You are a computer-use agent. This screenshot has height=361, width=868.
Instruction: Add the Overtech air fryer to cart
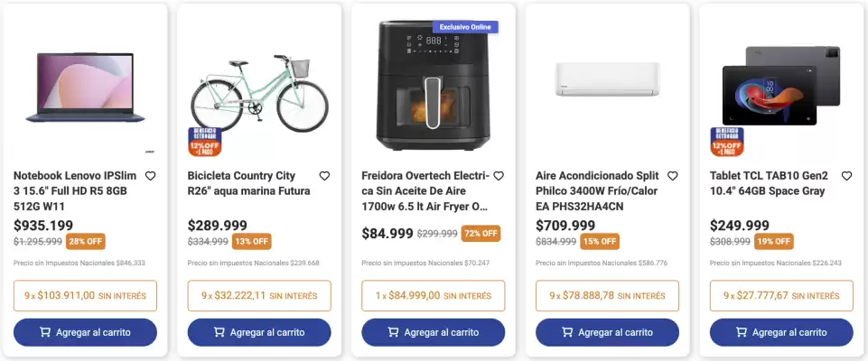click(434, 332)
